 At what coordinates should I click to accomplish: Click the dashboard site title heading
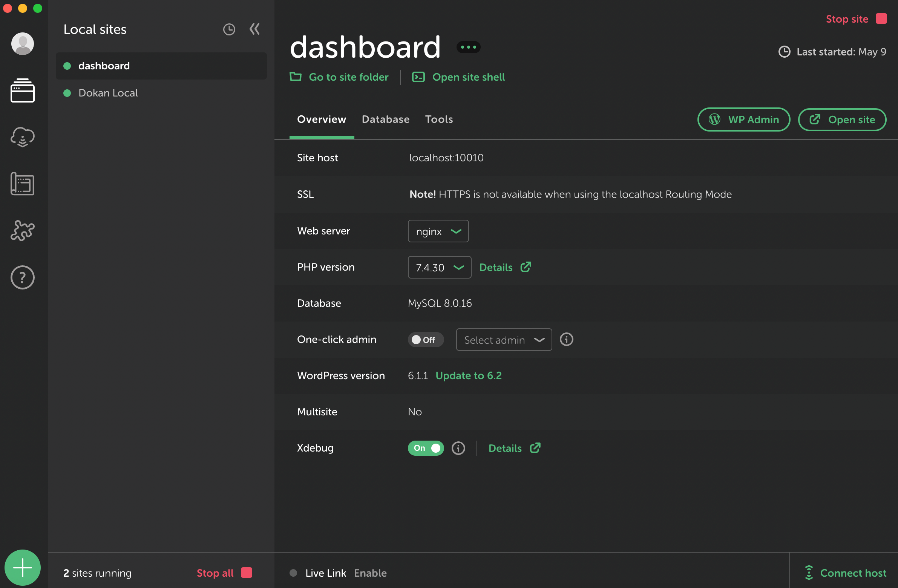(365, 47)
